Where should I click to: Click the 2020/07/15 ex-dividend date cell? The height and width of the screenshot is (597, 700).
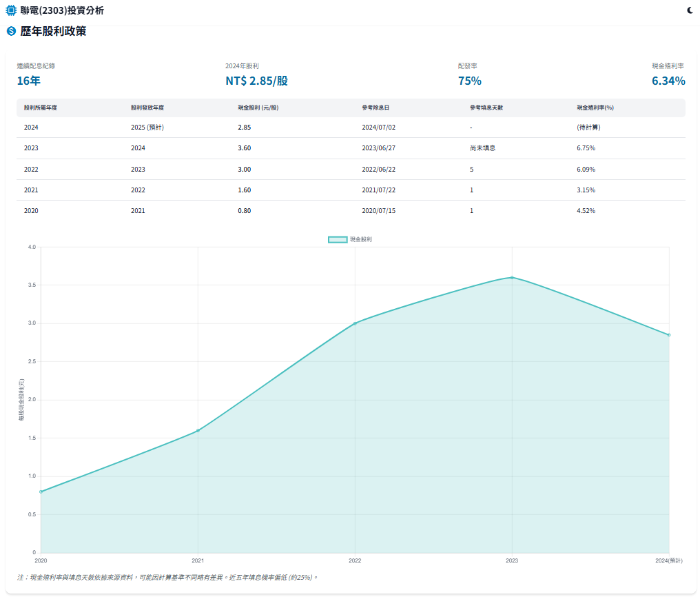coord(378,211)
